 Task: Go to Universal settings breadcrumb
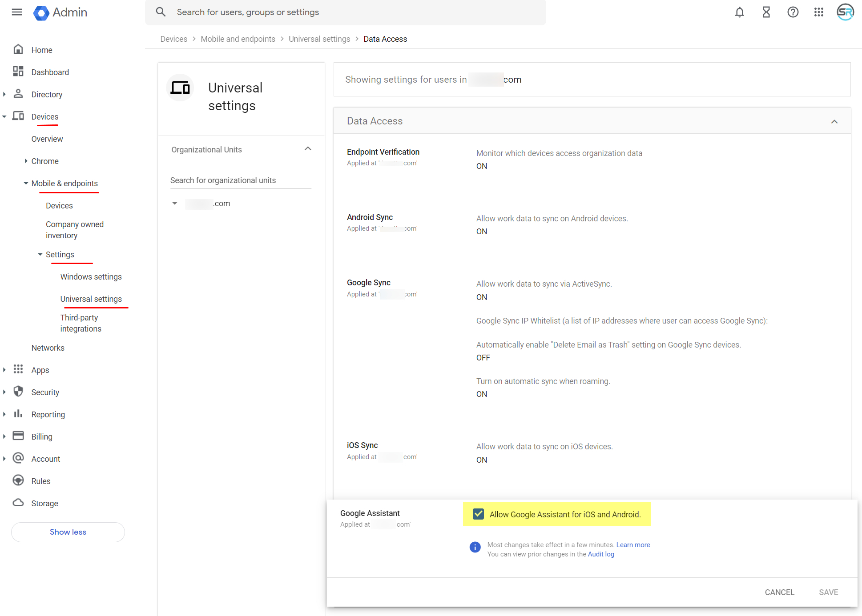319,39
